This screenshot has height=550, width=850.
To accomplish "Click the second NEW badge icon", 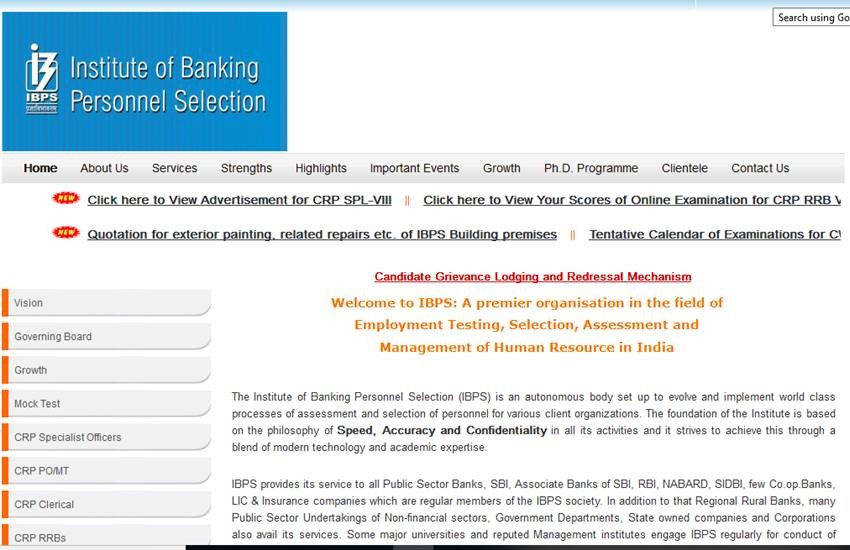I will click(65, 233).
